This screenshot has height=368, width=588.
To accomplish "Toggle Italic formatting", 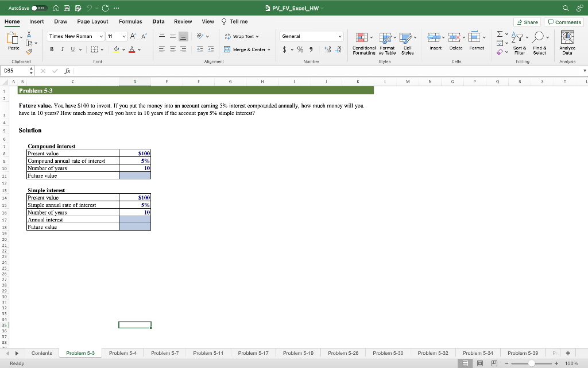I will (62, 49).
